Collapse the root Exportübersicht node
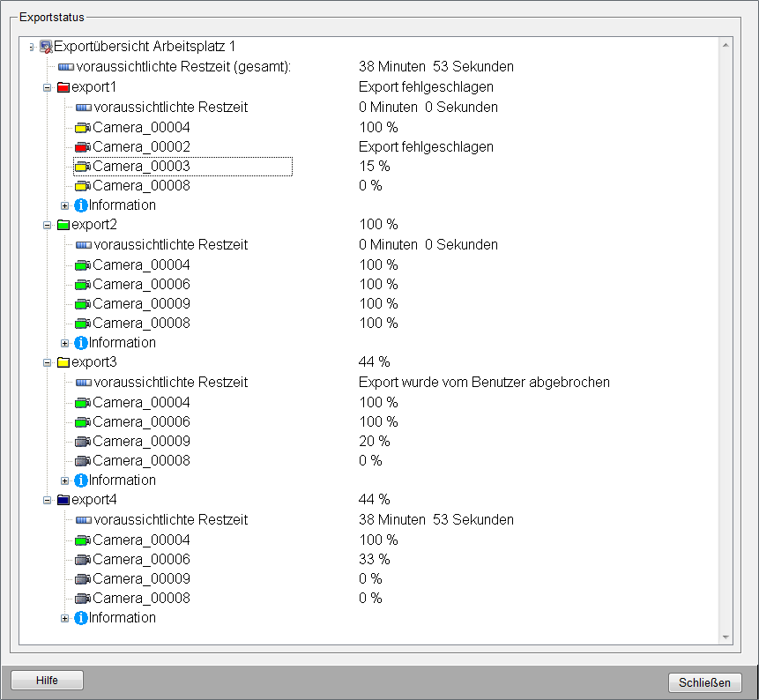This screenshot has height=700, width=759. point(32,47)
